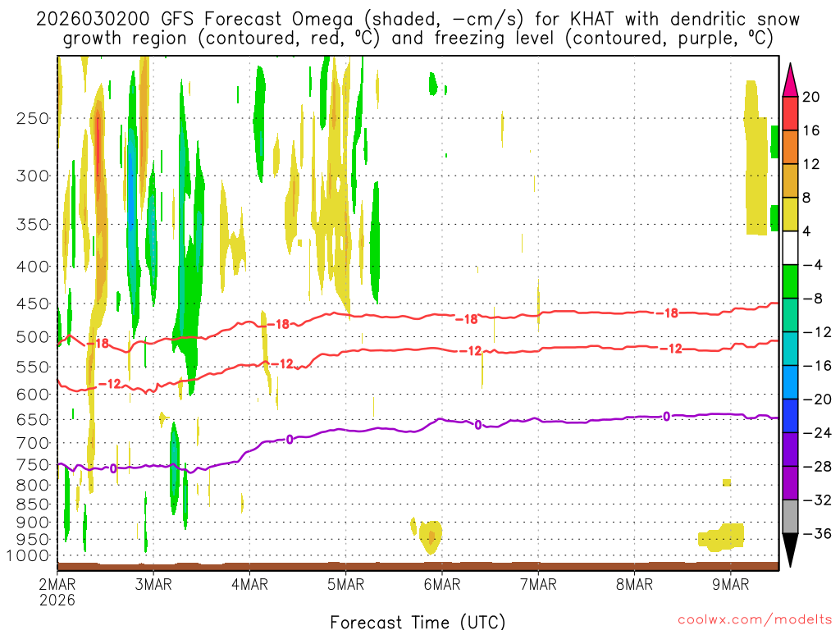Click the cyan -12 to -16 colorbar segment
The image size is (840, 630).
tap(790, 349)
